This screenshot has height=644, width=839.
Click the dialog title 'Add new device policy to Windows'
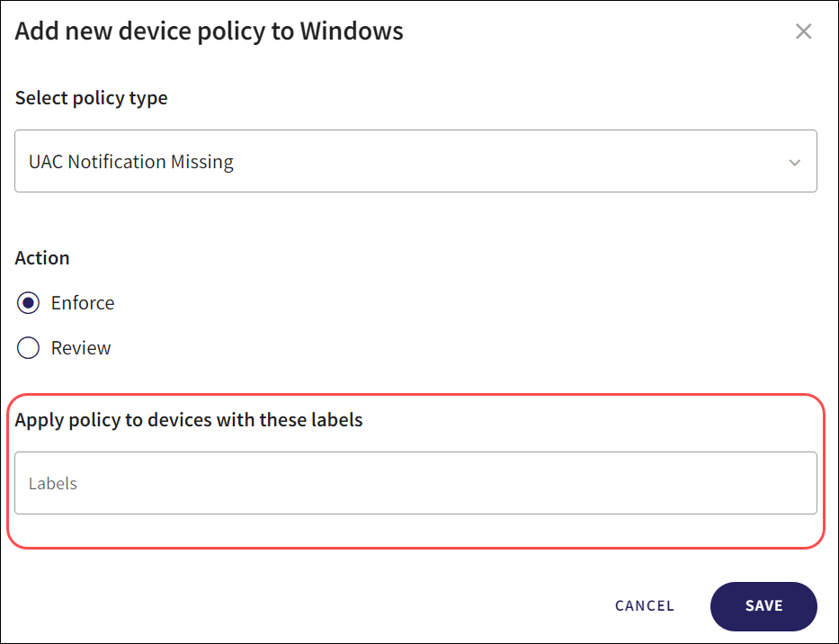209,32
